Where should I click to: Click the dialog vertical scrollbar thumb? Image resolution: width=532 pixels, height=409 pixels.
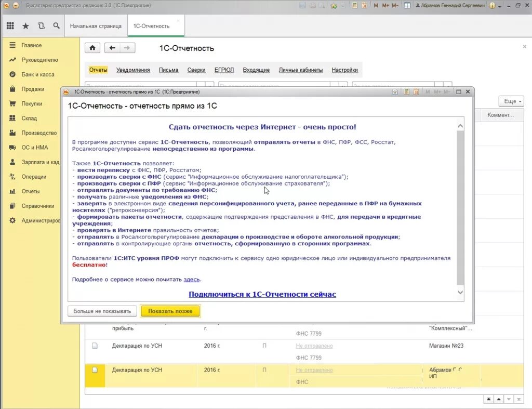tap(460, 208)
